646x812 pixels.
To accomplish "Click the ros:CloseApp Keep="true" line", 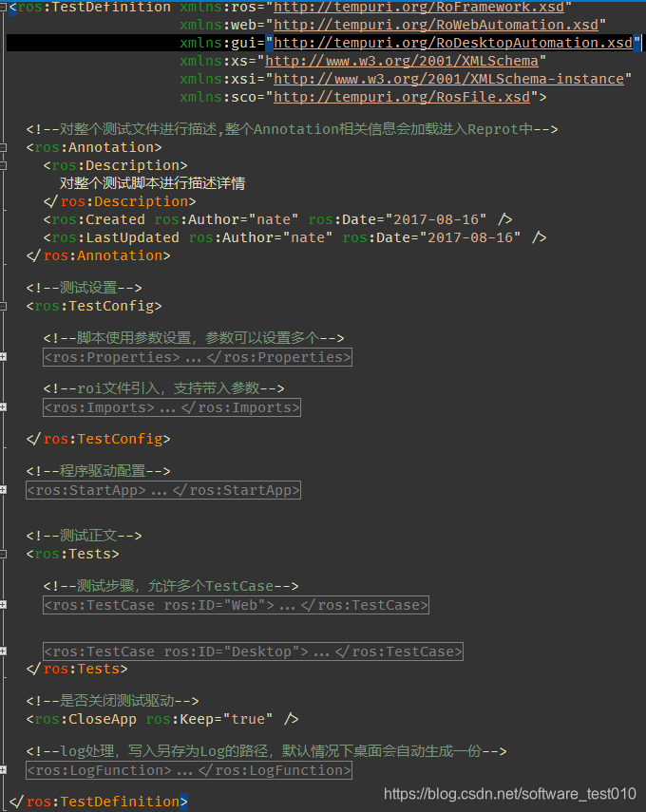I will point(162,719).
